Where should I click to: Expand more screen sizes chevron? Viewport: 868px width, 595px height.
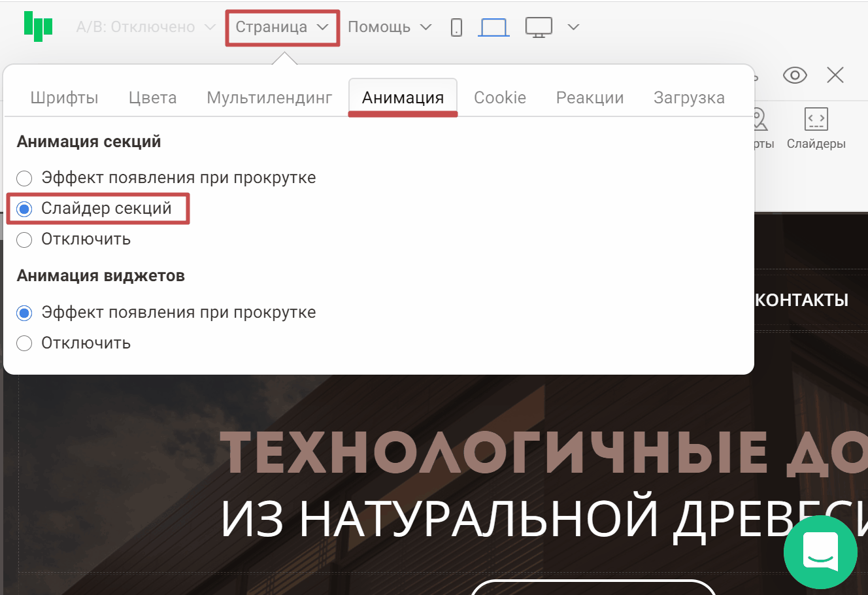point(573,27)
